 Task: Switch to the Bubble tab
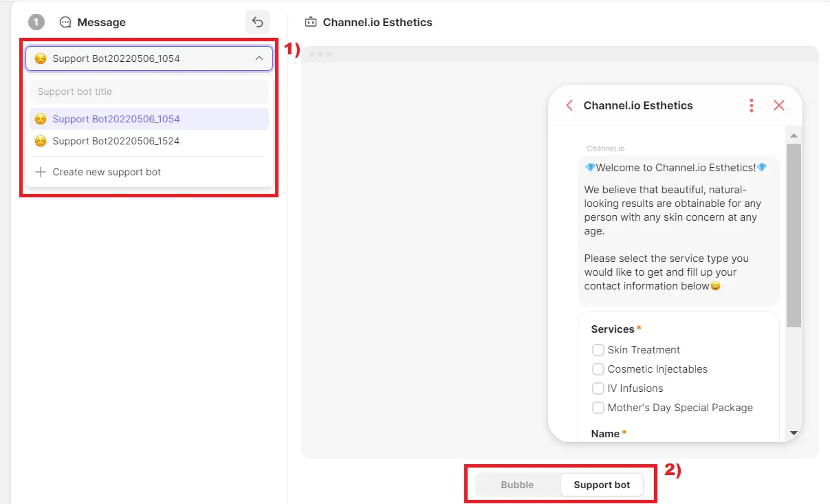click(517, 485)
